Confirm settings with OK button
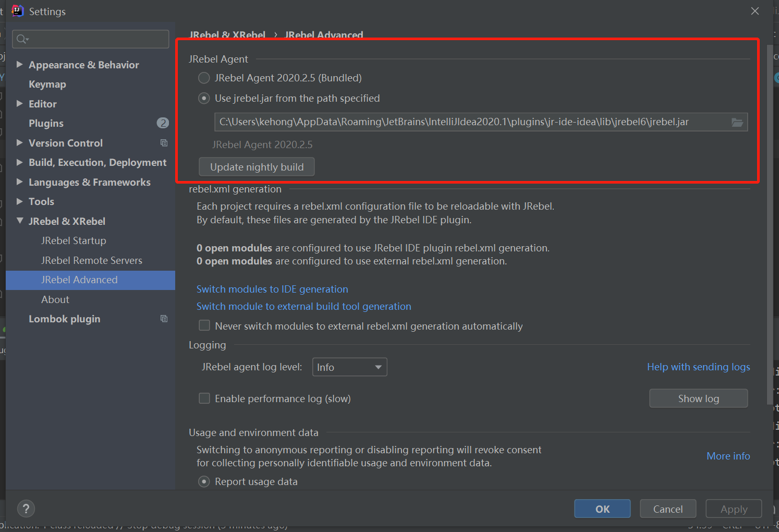Viewport: 779px width, 532px height. (602, 509)
